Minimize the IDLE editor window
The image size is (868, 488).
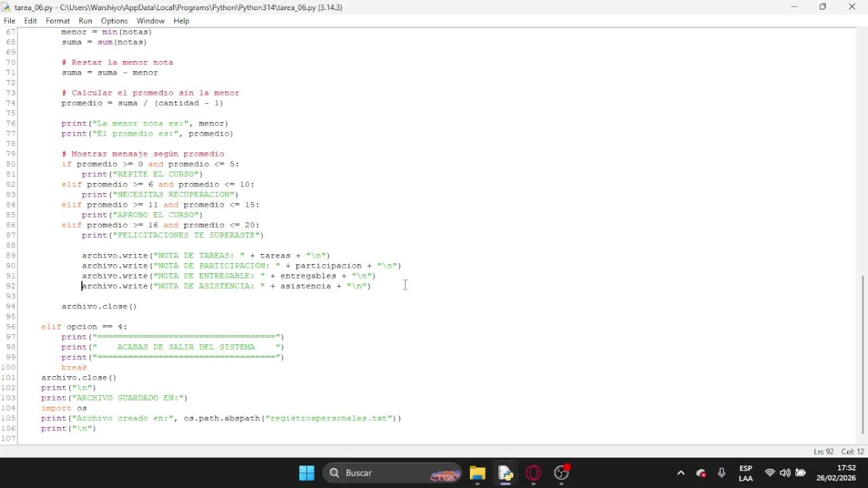[794, 7]
